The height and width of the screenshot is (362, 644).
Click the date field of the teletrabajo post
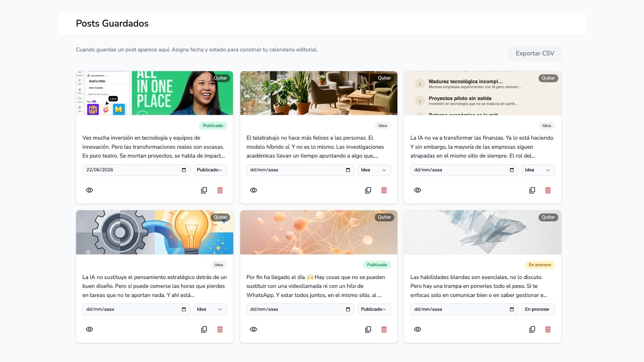300,170
